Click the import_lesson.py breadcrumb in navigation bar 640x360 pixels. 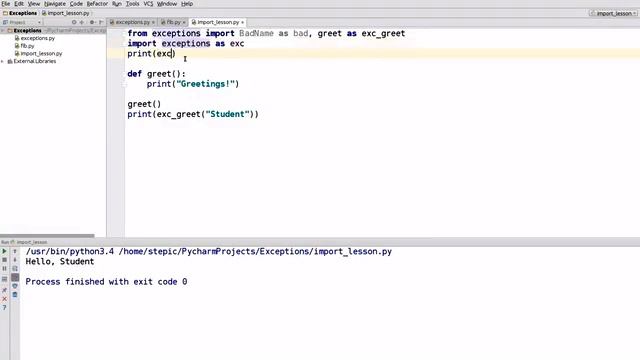point(66,13)
